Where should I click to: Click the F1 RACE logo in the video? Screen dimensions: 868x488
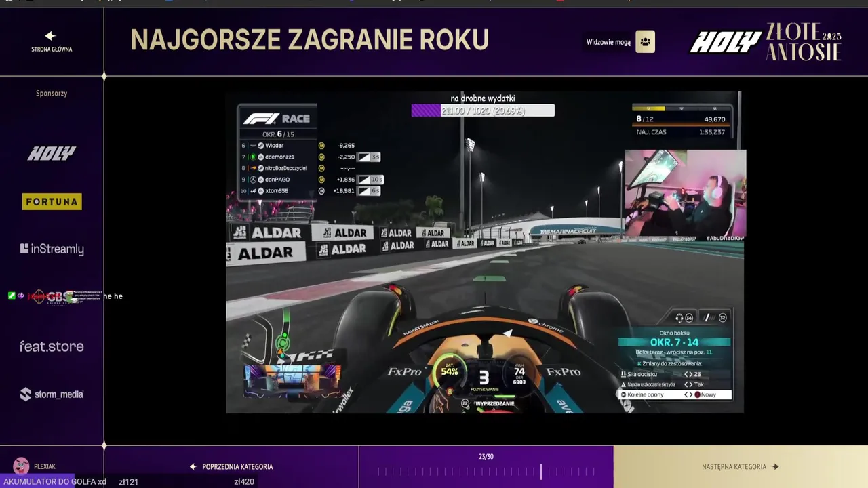point(277,119)
